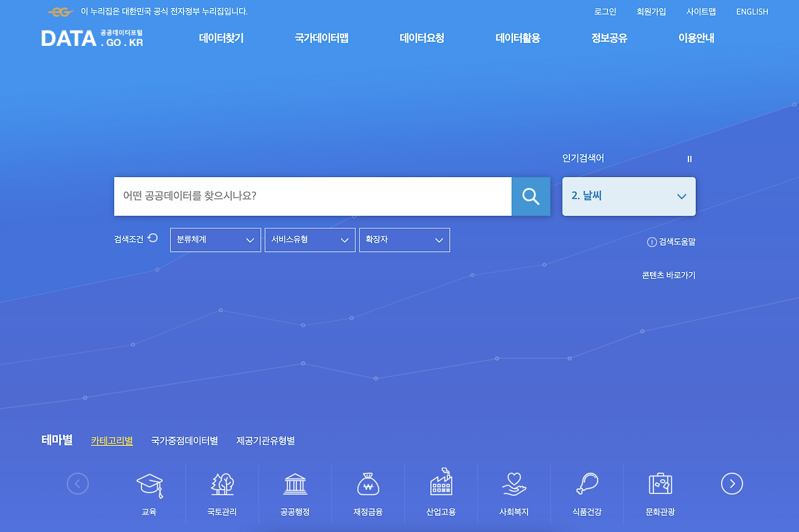Select the 재정금융 finance money bag icon
The image size is (799, 532).
368,484
